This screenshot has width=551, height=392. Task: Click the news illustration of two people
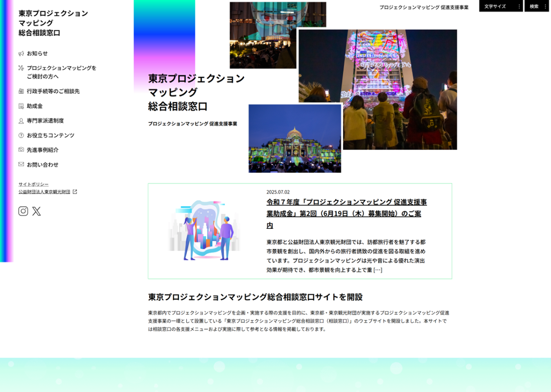coord(204,230)
